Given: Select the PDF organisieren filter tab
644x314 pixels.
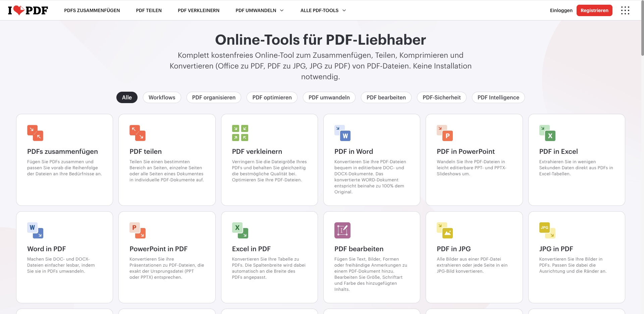Looking at the screenshot, I should point(214,97).
